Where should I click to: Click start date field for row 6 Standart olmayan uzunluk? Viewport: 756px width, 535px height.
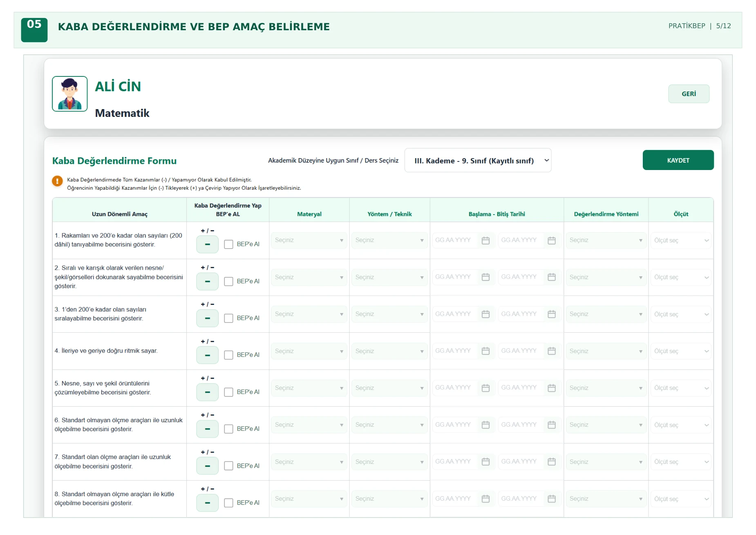pyautogui.click(x=456, y=425)
